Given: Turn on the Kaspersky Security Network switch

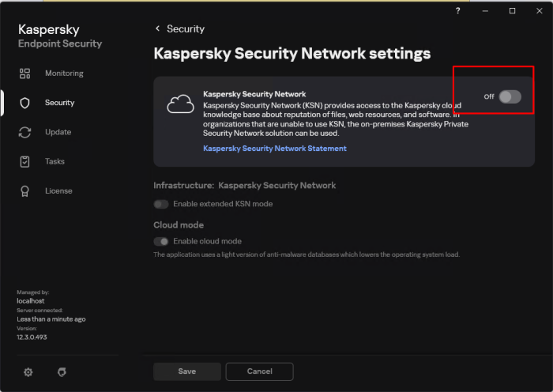Looking at the screenshot, I should 510,96.
